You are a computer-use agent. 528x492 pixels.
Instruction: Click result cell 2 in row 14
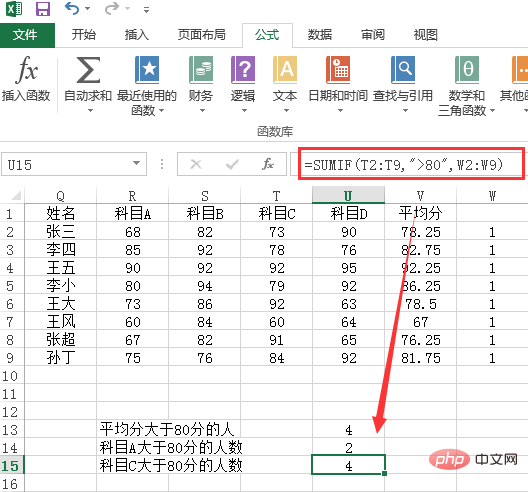tap(348, 448)
